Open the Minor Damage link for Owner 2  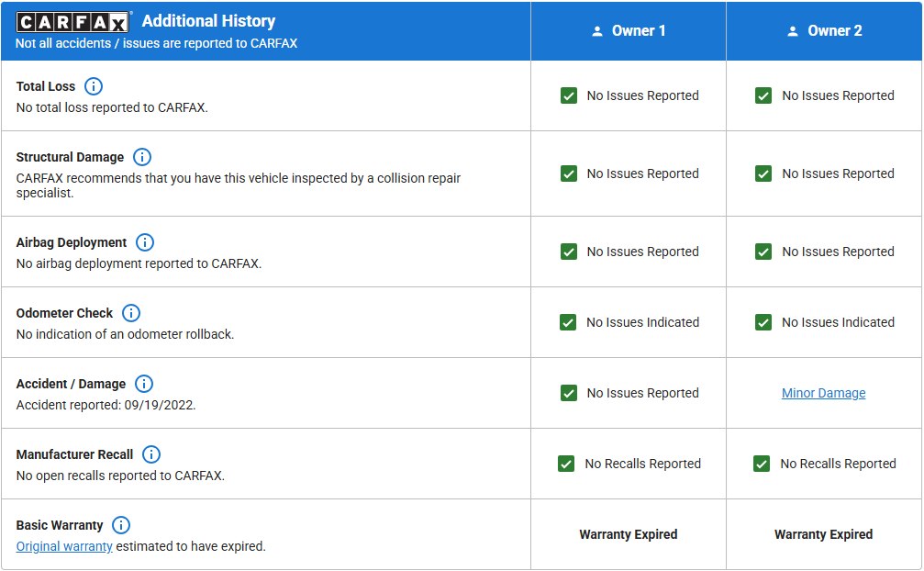click(x=823, y=393)
